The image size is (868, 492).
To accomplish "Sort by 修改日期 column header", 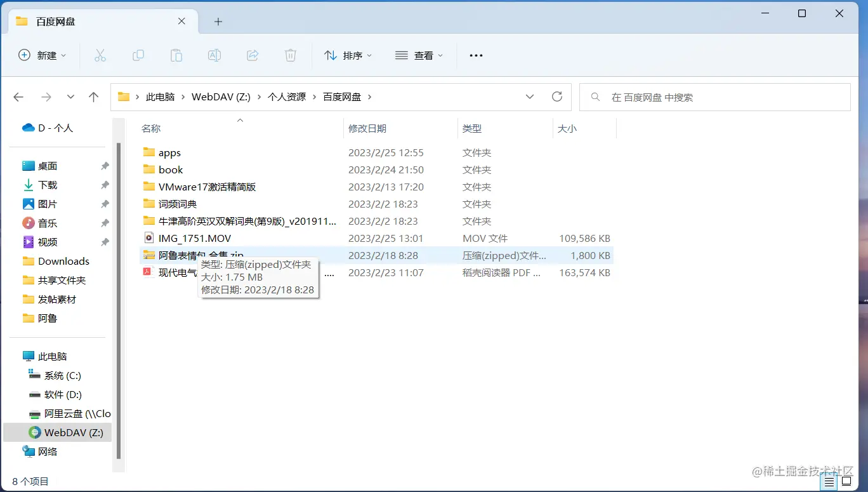I will click(367, 128).
